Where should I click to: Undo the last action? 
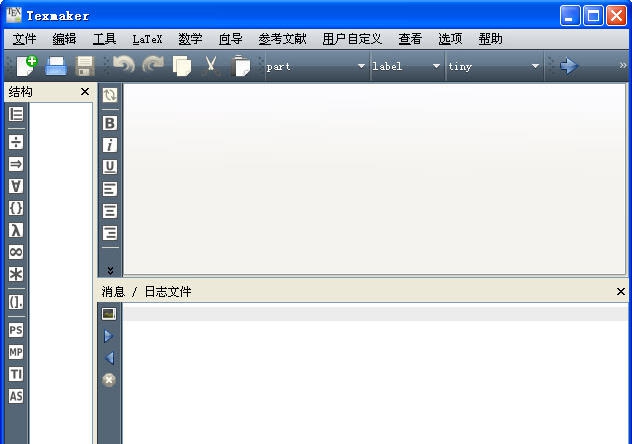pos(124,65)
